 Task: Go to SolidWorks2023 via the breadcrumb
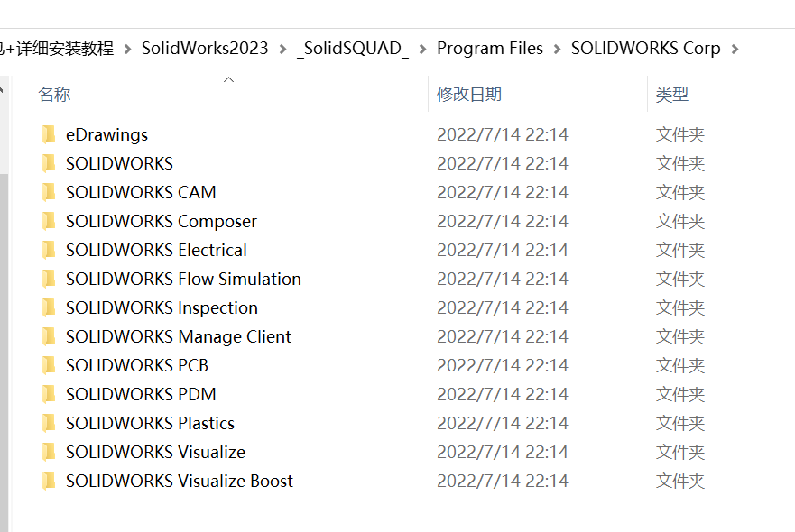click(205, 49)
